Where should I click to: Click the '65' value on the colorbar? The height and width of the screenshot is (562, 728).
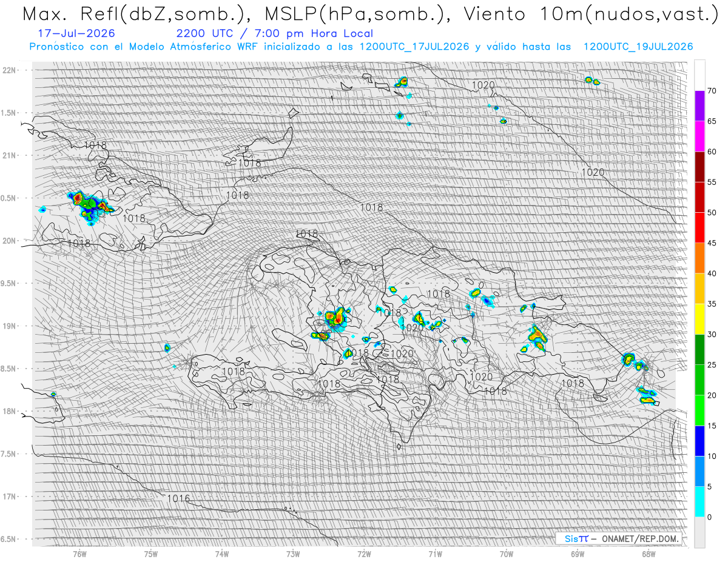712,121
